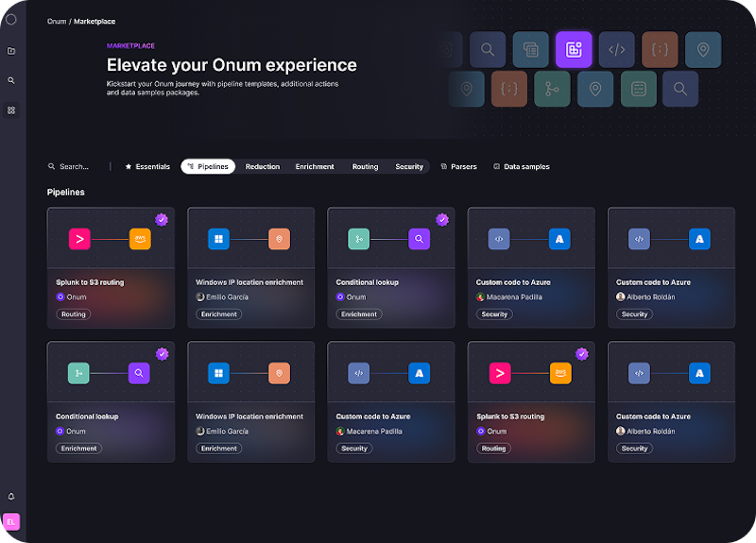Viewport: 756px width, 543px height.
Task: Click Routing tag on top Splunk card
Action: 74,314
